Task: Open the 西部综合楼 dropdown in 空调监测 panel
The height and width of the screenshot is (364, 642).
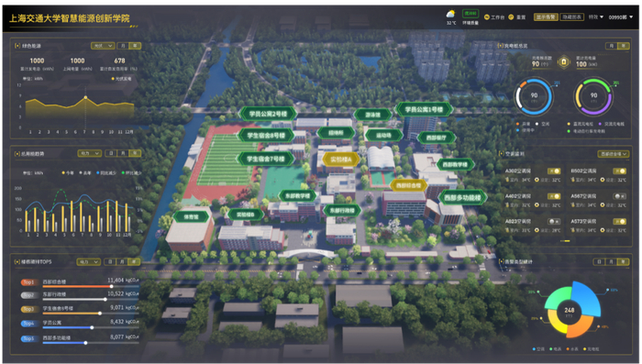Action: click(x=614, y=154)
